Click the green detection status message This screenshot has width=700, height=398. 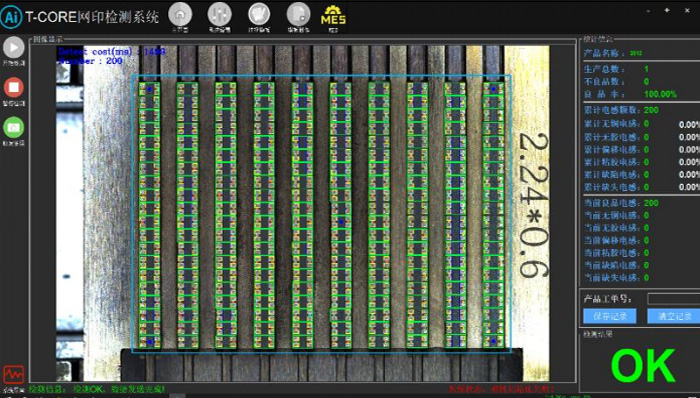click(x=97, y=390)
